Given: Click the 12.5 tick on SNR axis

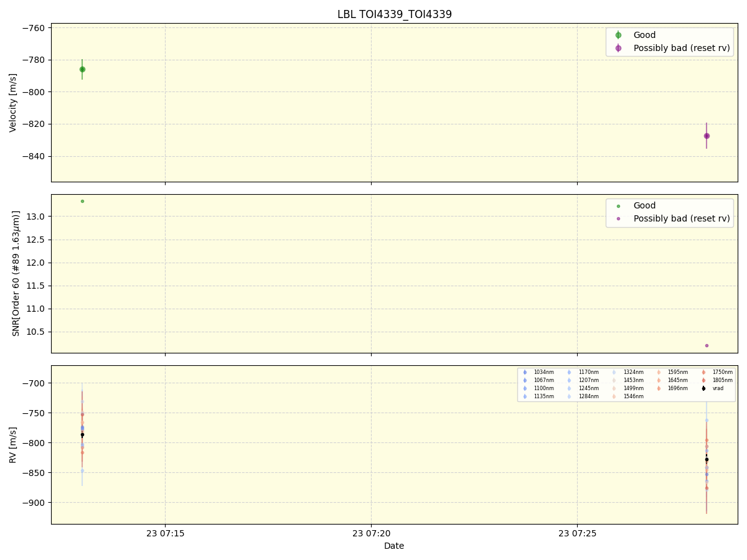Looking at the screenshot, I should (x=35, y=240).
